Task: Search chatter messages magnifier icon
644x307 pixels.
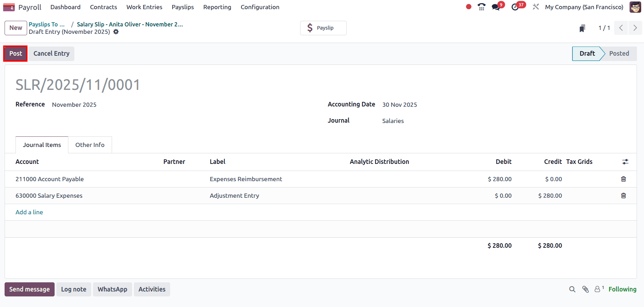Action: [572, 289]
